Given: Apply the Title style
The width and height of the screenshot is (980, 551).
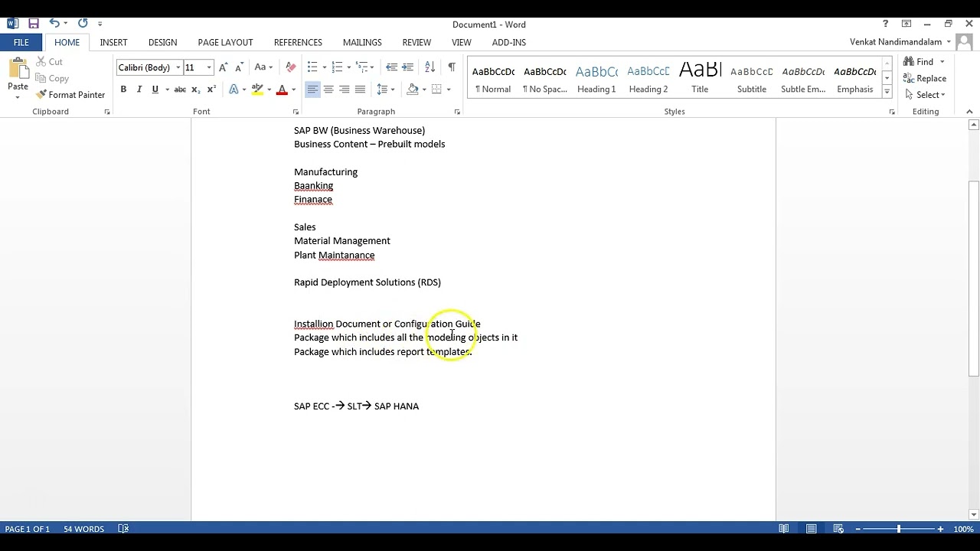Looking at the screenshot, I should click(x=700, y=78).
